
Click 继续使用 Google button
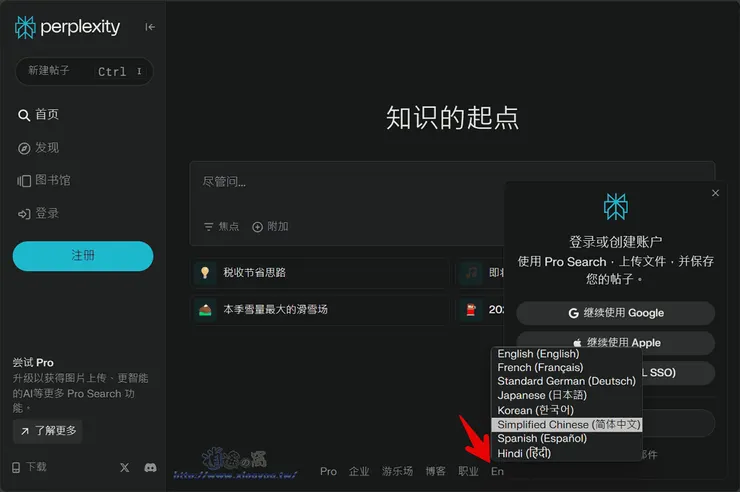615,313
